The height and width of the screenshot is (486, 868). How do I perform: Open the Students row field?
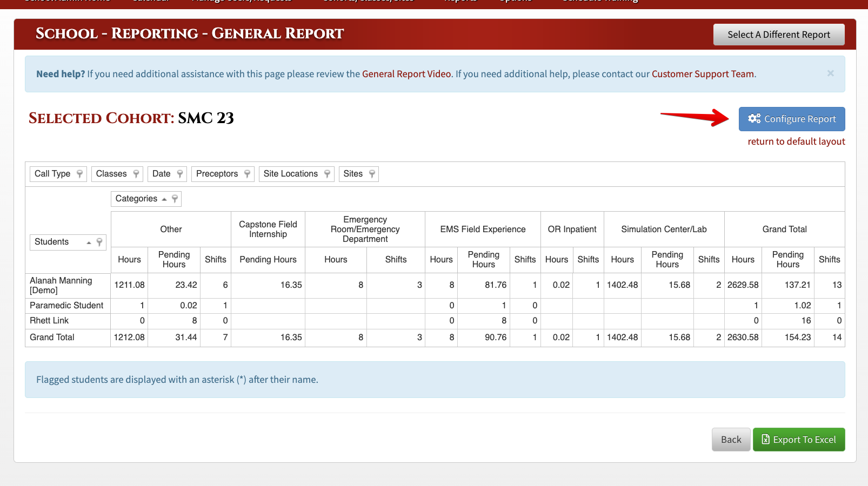click(68, 242)
